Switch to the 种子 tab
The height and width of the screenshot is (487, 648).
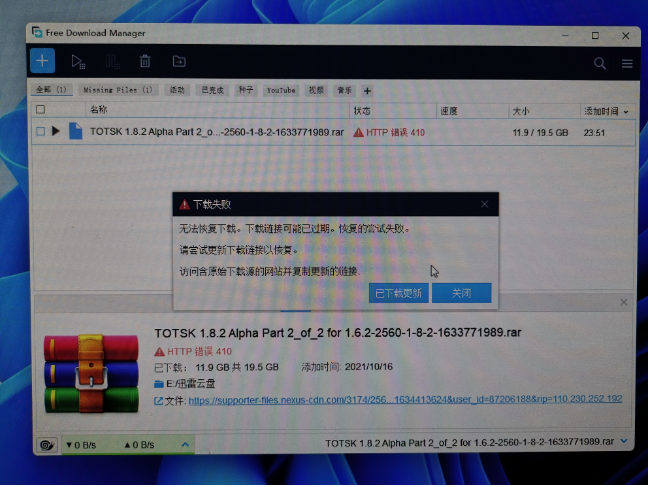point(245,90)
